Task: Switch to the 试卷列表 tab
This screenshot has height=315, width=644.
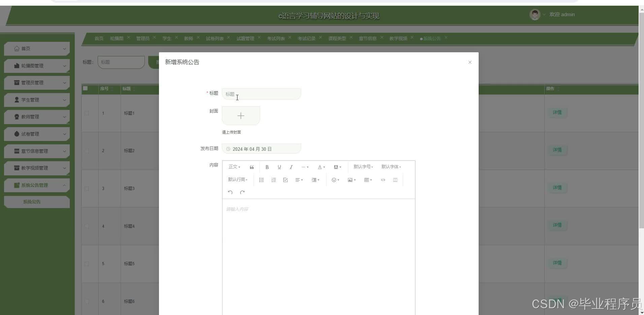Action: point(215,38)
